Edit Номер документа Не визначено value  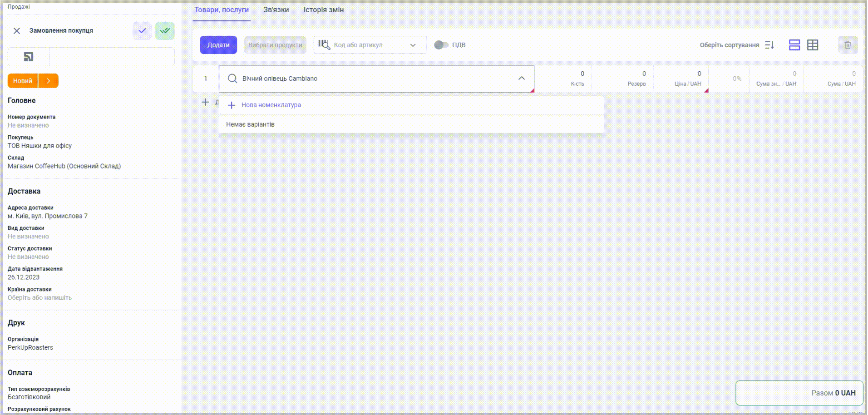tap(28, 125)
